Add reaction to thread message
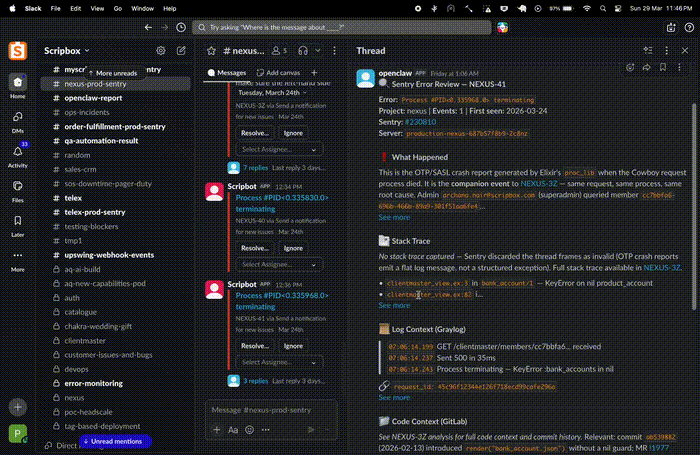 (x=630, y=67)
